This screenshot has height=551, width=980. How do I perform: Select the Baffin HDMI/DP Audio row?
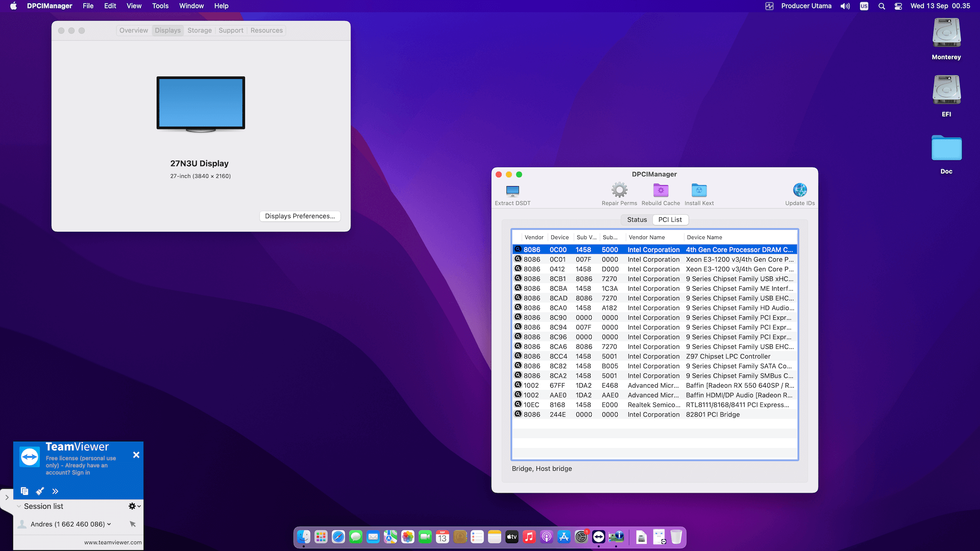(655, 395)
